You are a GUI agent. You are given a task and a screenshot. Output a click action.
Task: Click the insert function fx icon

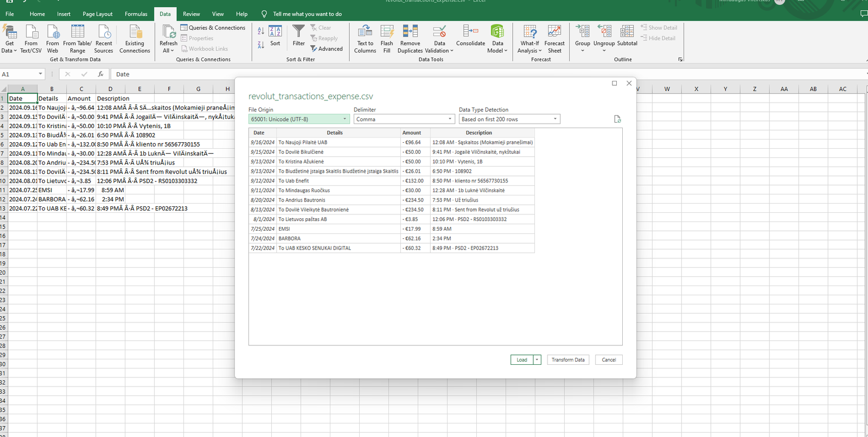100,74
